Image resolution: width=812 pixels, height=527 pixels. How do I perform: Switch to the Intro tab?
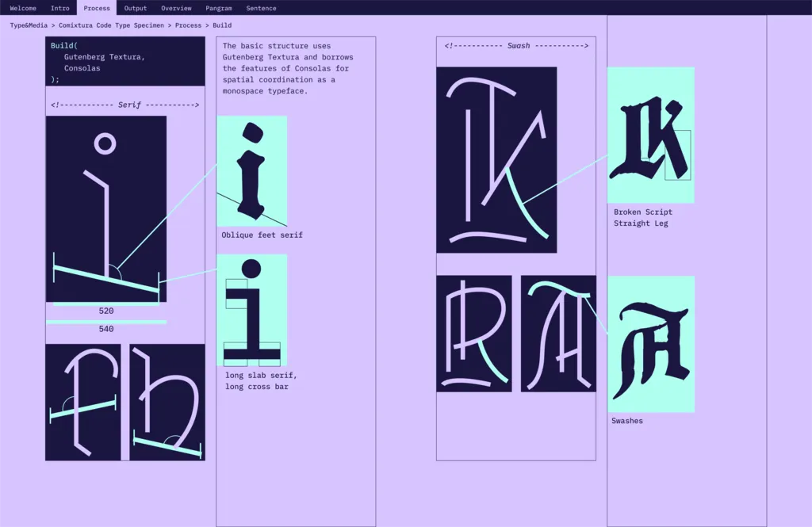point(59,8)
